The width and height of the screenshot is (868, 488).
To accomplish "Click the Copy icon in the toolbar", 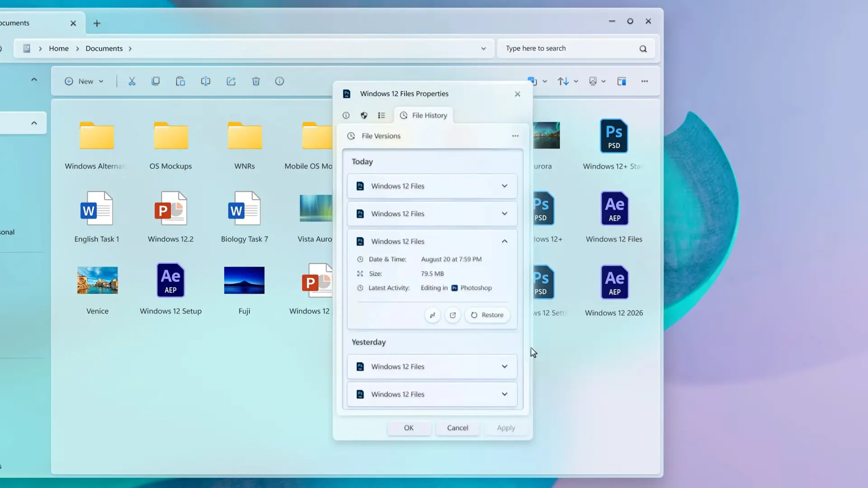I will click(x=156, y=81).
